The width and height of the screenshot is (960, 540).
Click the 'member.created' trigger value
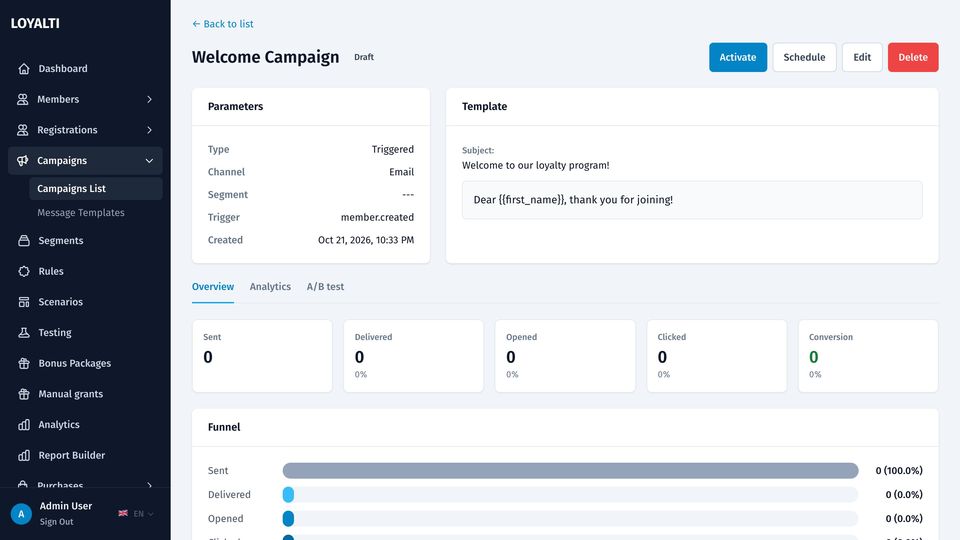[377, 217]
